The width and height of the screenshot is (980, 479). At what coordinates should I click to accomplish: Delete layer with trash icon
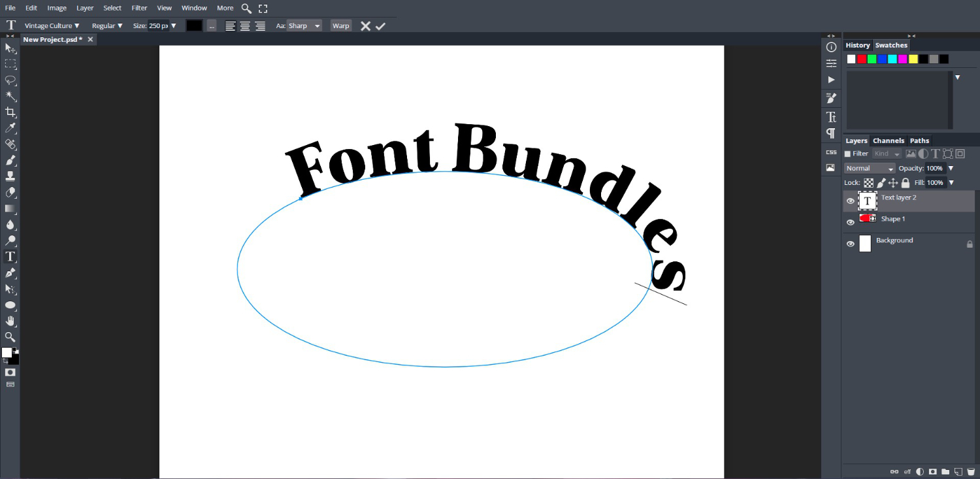point(971,471)
